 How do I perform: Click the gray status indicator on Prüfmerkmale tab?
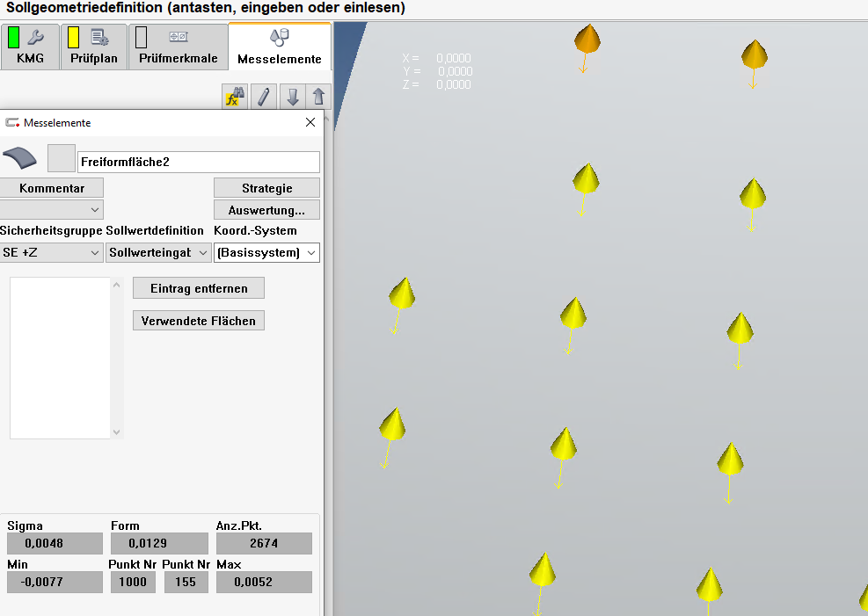point(142,37)
